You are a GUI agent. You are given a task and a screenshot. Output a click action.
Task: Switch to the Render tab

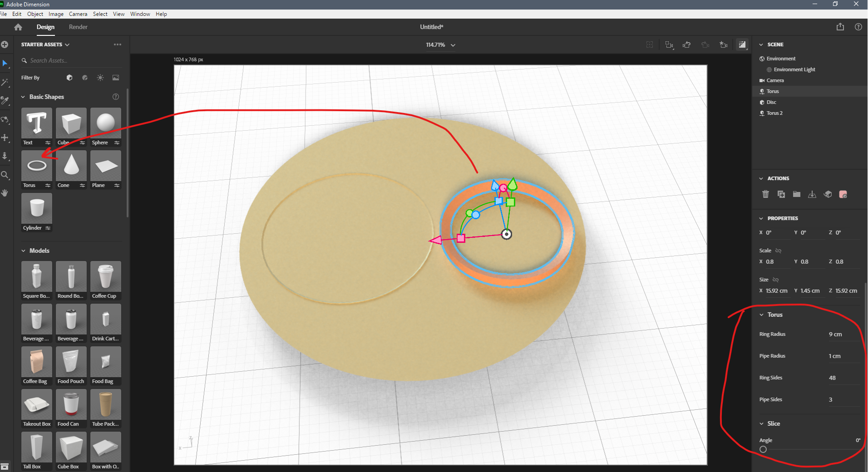pos(78,27)
